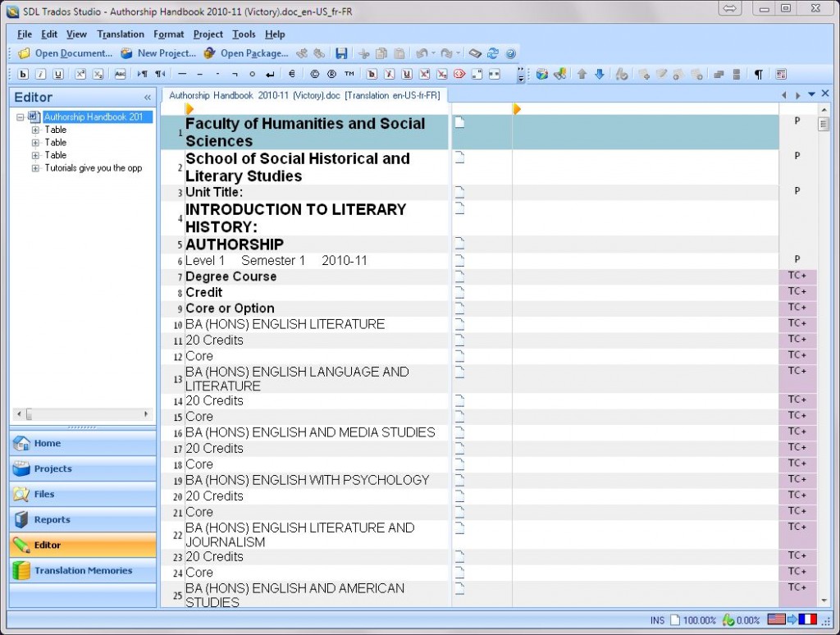Open the document tab list dropdown arrow
The width and height of the screenshot is (840, 635).
pyautogui.click(x=811, y=94)
